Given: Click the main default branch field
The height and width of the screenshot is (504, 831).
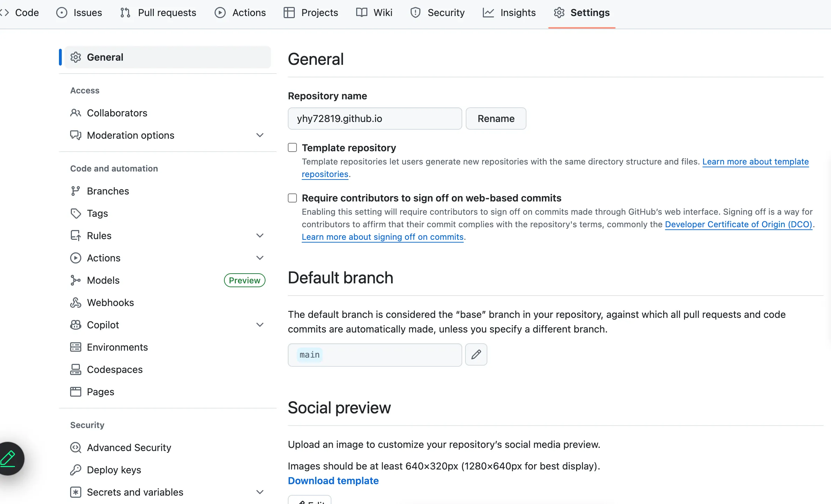Looking at the screenshot, I should tap(375, 355).
